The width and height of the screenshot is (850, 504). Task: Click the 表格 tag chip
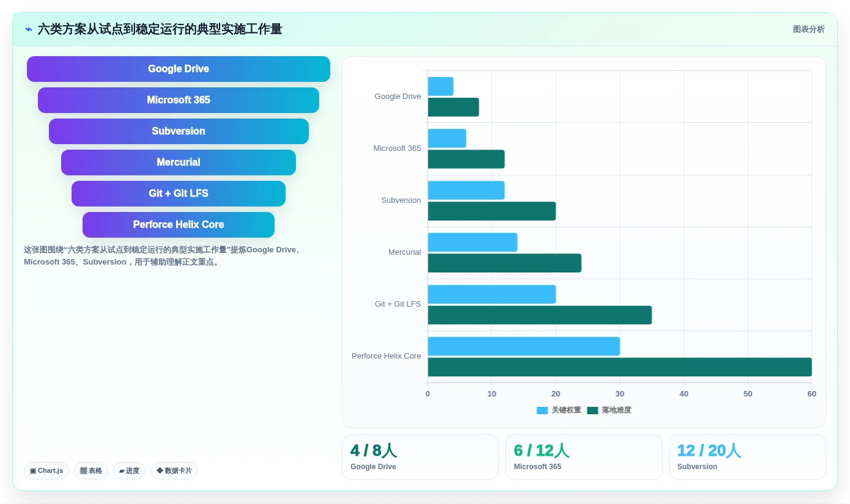[x=91, y=471]
